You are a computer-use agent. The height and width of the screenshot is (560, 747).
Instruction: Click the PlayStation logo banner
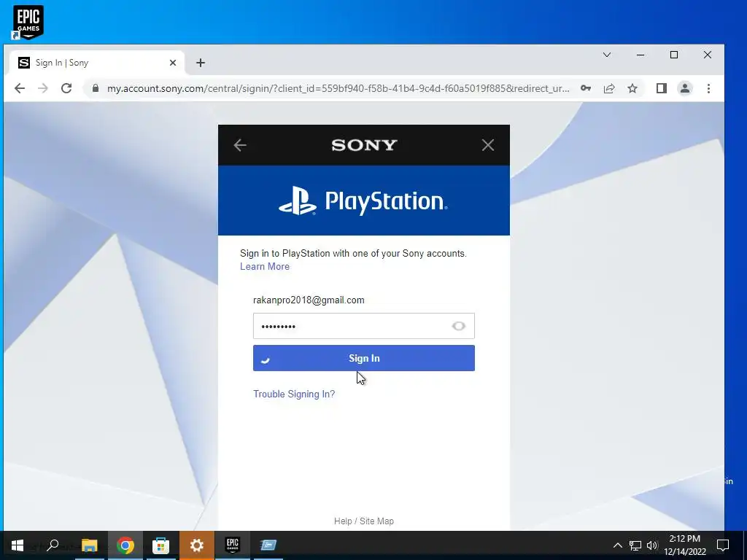[363, 201]
